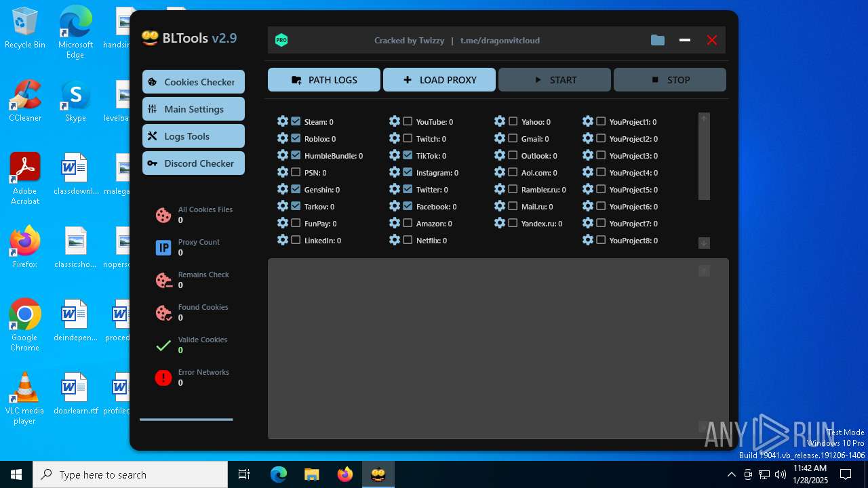Click the Proxy Count label
This screenshot has height=488, width=868.
tap(199, 242)
